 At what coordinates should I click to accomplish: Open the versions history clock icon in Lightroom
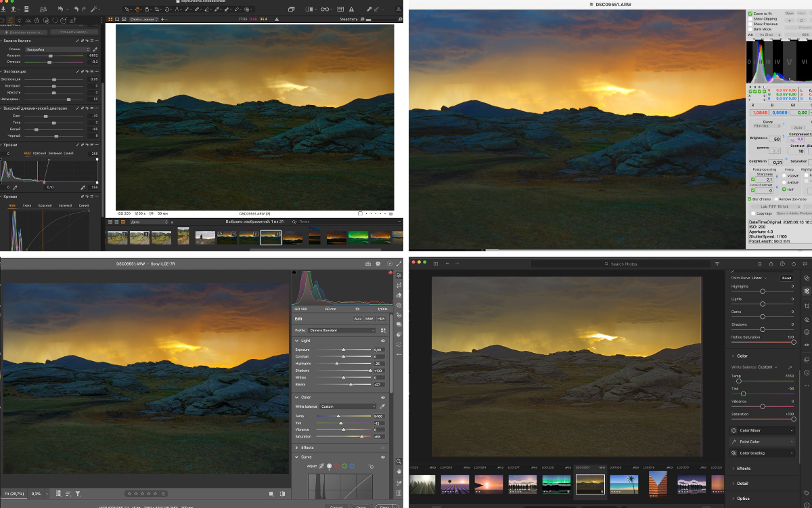(806, 373)
